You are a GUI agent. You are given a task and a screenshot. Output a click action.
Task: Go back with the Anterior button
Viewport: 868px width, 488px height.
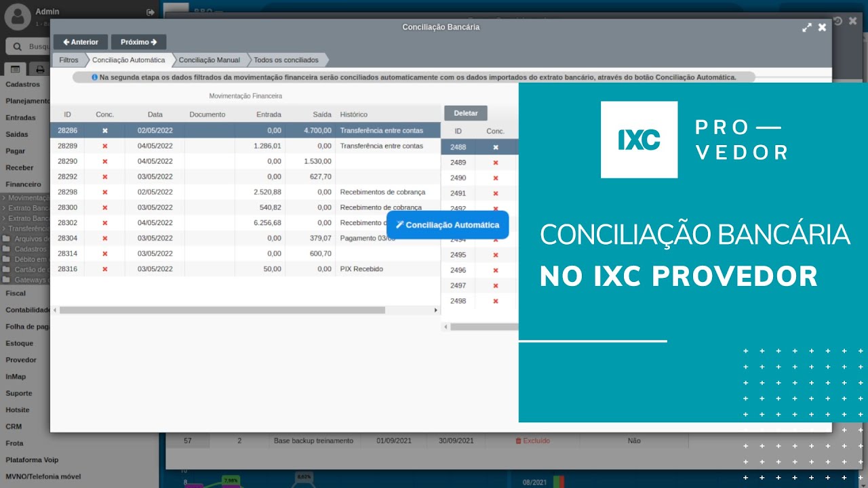tap(81, 42)
